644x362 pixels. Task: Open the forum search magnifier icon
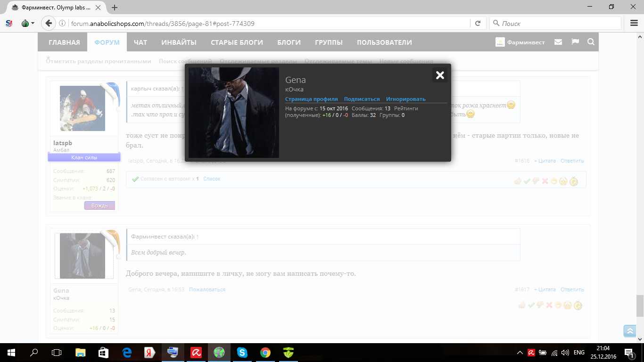(591, 42)
